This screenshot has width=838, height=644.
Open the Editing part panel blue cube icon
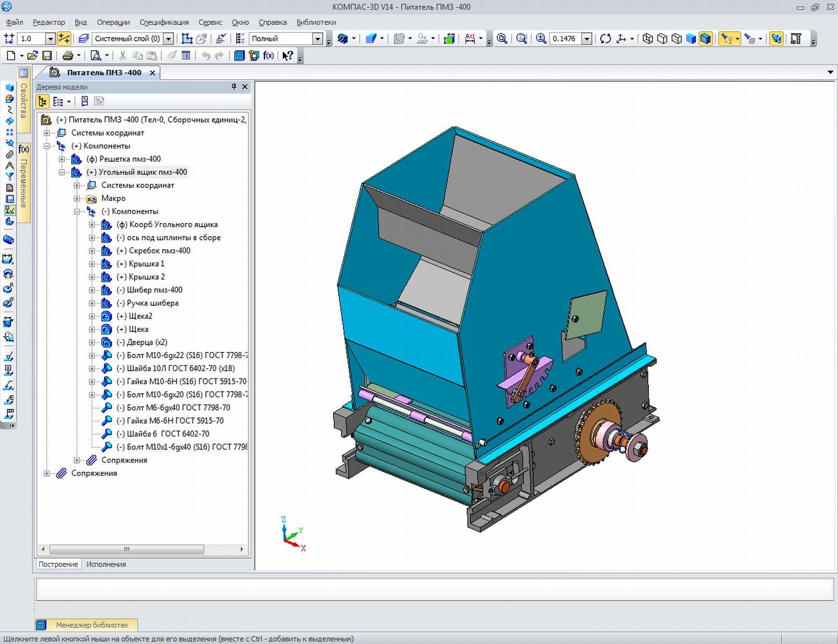click(x=9, y=87)
